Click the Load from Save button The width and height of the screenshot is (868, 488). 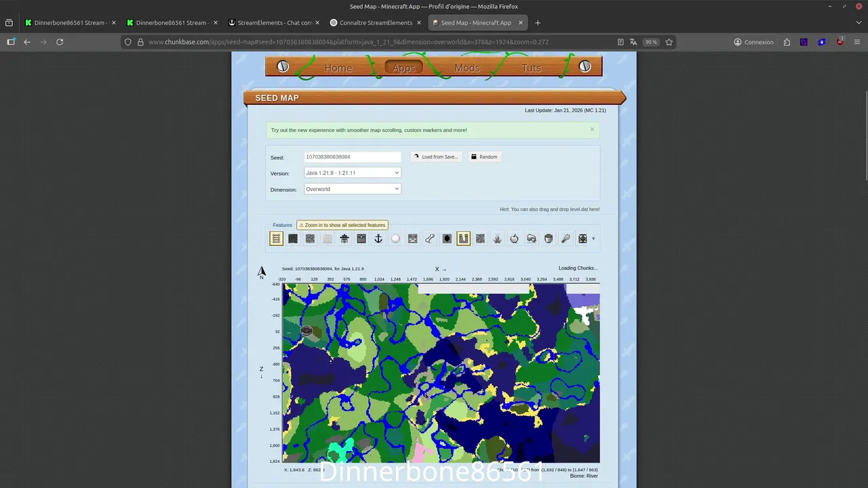click(436, 157)
